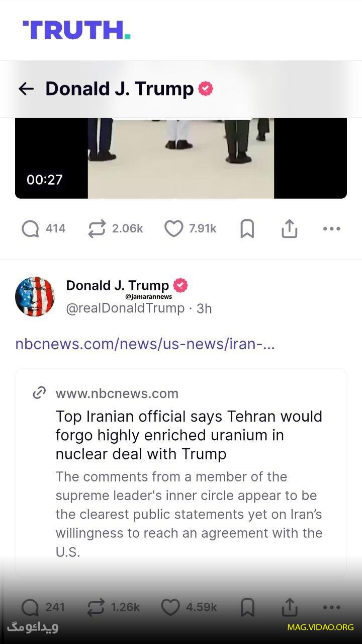Open more options for the video post

[x=331, y=229]
